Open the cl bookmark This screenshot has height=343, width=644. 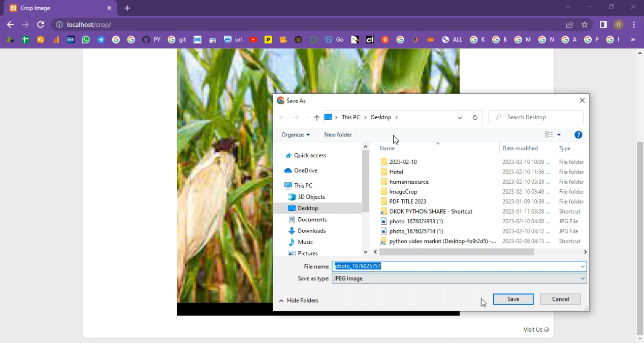pyautogui.click(x=370, y=40)
